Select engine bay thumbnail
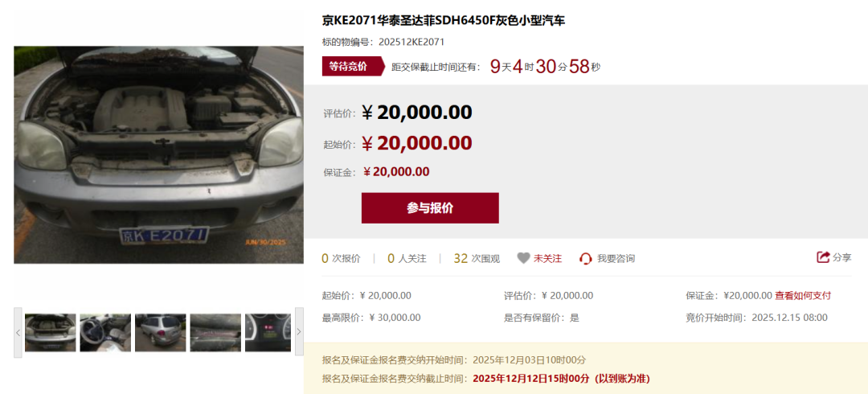The image size is (868, 394). (51, 333)
